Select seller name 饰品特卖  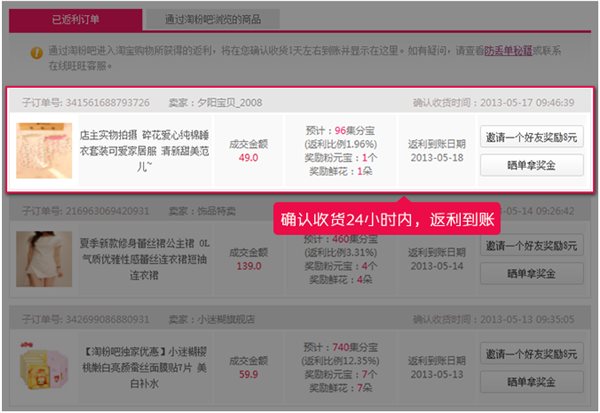[x=216, y=211]
